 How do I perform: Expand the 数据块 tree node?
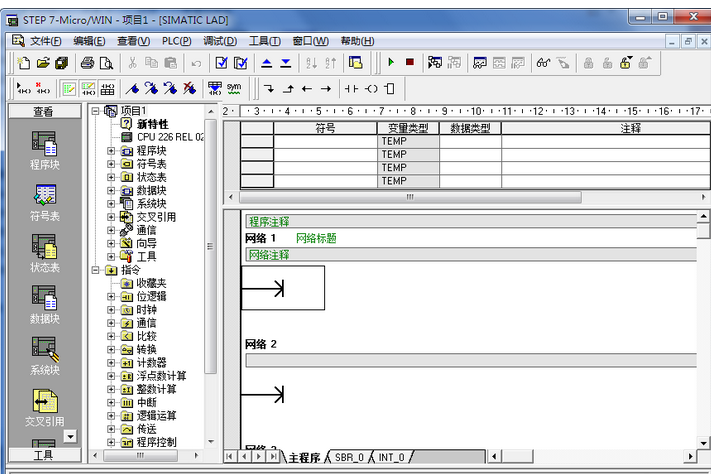111,191
